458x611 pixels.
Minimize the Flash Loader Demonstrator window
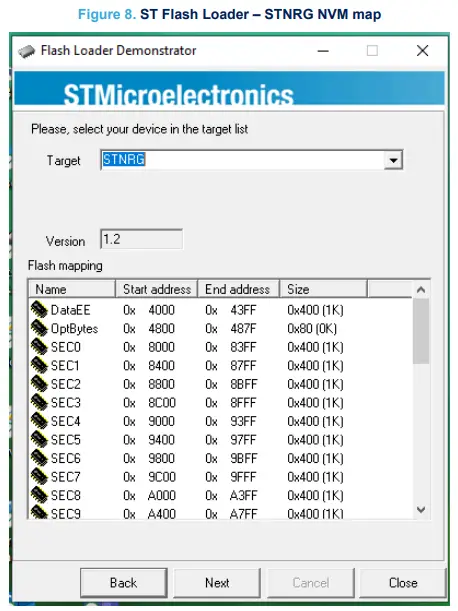323,51
